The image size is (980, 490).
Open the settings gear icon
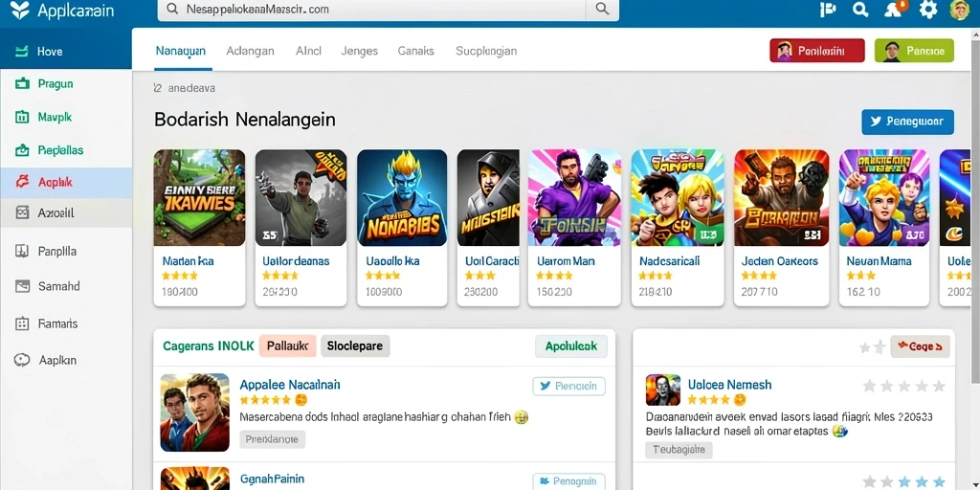[928, 10]
